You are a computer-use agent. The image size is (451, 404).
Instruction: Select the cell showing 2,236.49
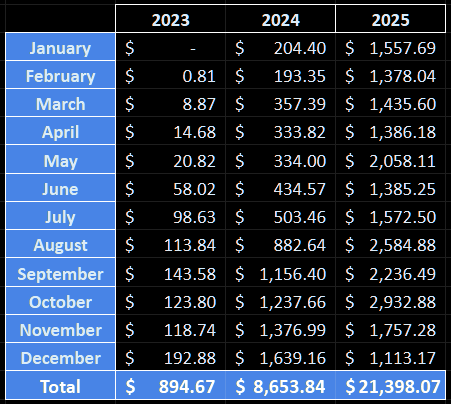tap(390, 272)
